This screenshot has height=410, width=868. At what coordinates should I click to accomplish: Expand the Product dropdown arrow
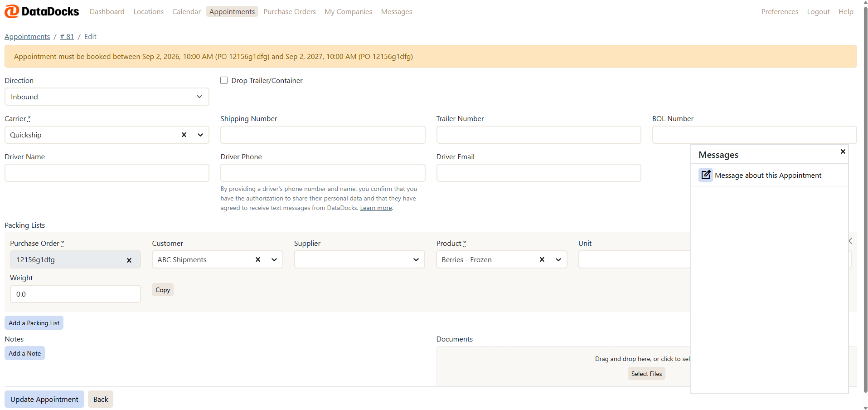click(558, 259)
